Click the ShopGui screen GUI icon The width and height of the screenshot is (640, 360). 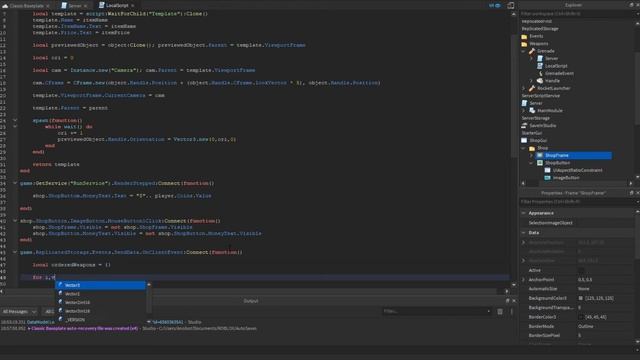point(524,140)
